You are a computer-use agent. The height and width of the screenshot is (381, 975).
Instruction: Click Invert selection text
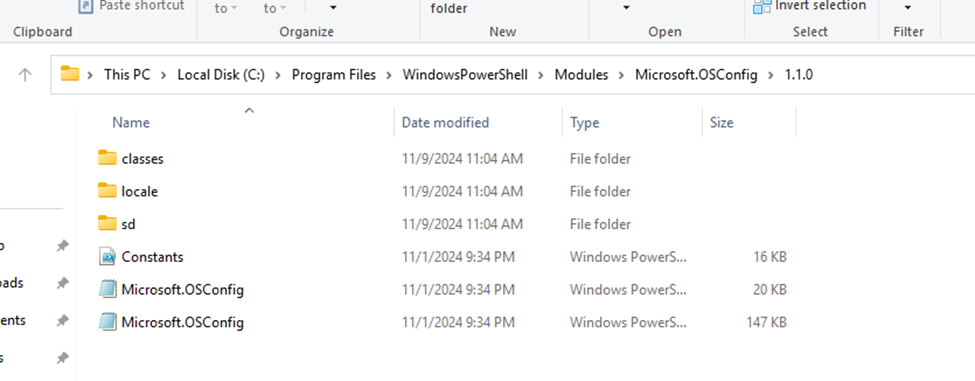coord(821,6)
